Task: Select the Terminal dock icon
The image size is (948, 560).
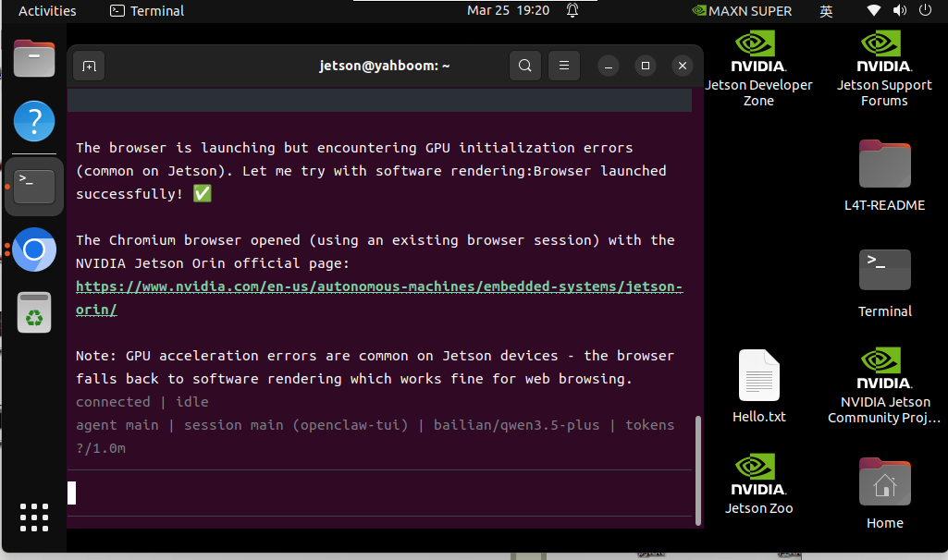Action: pos(34,186)
